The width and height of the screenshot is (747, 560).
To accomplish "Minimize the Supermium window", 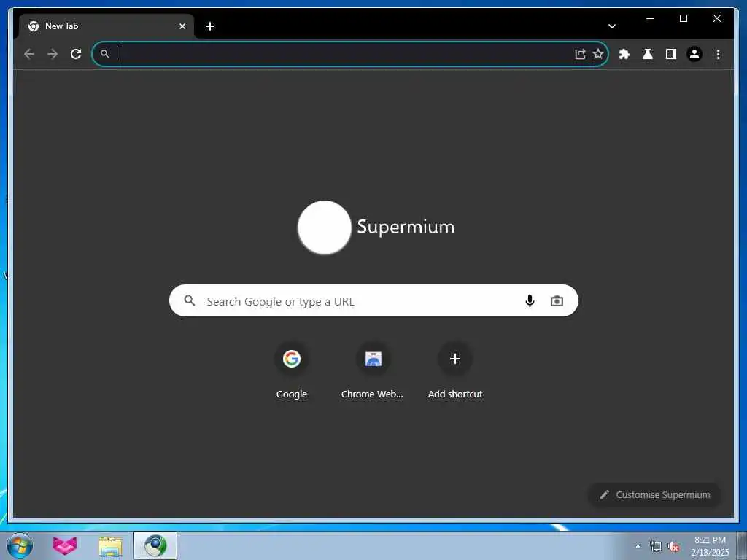I will click(650, 18).
